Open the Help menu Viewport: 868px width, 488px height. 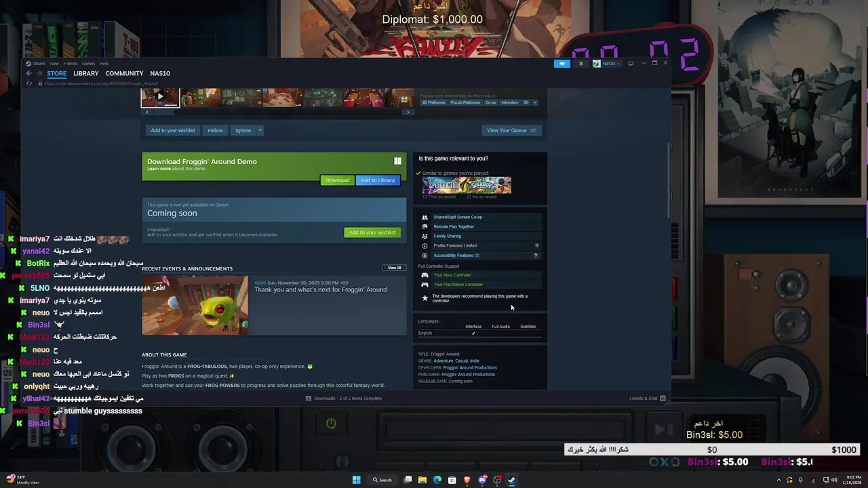[x=104, y=64]
